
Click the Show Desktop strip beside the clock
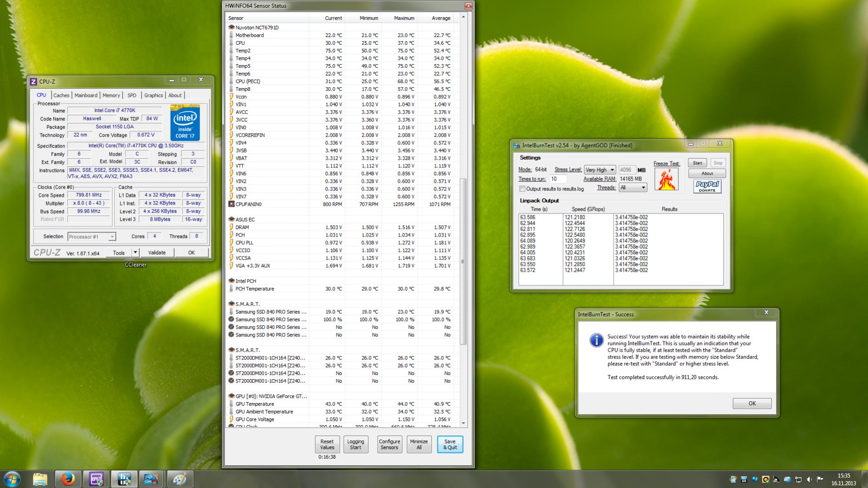(864, 479)
